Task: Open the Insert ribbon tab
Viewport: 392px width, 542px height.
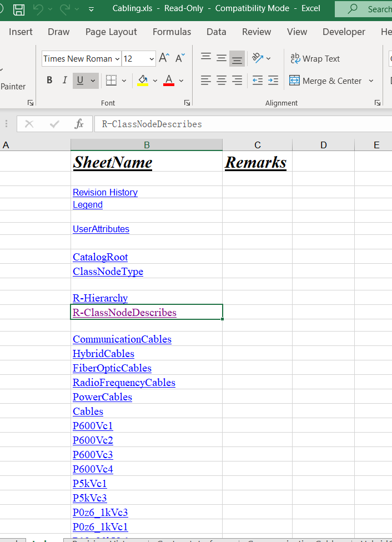Action: coord(21,32)
